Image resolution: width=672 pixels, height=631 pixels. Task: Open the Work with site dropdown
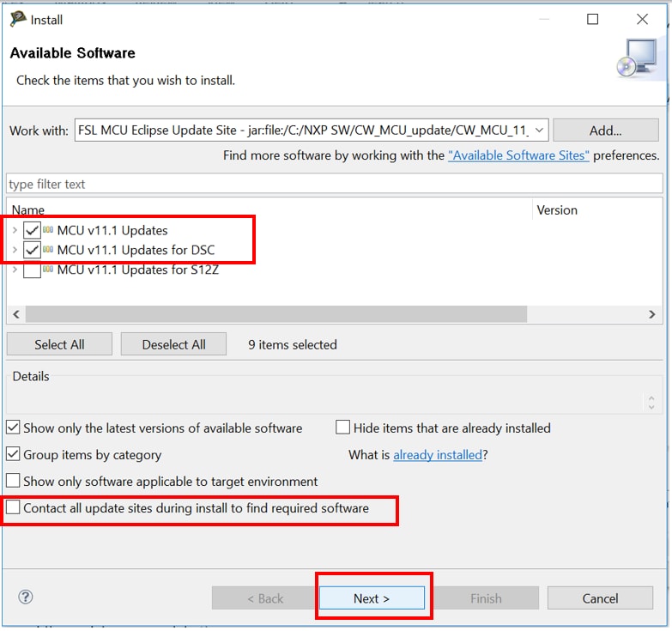539,130
